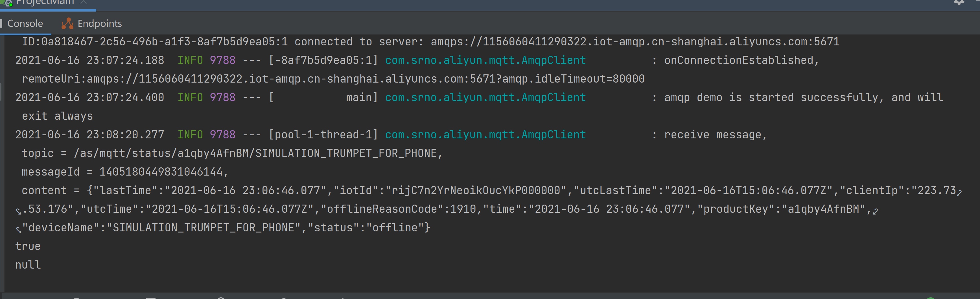Image resolution: width=980 pixels, height=299 pixels.
Task: Switch to the Console tab
Action: click(x=25, y=24)
